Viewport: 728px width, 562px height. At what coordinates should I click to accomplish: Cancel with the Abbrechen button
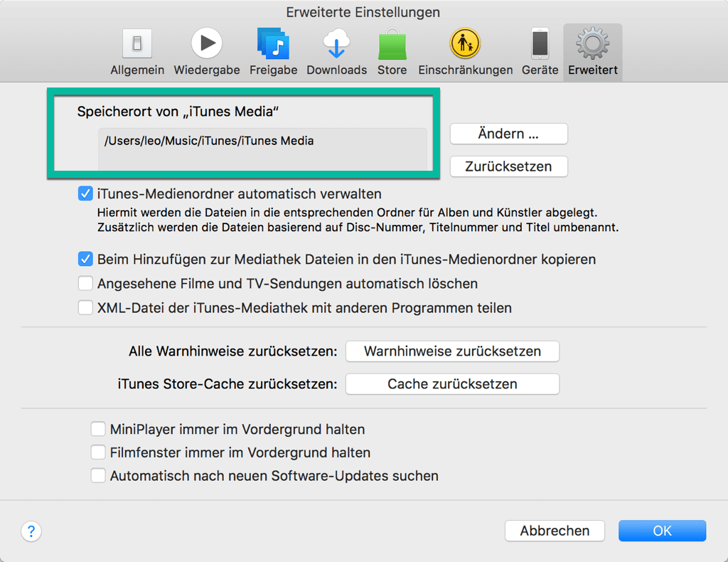[555, 531]
